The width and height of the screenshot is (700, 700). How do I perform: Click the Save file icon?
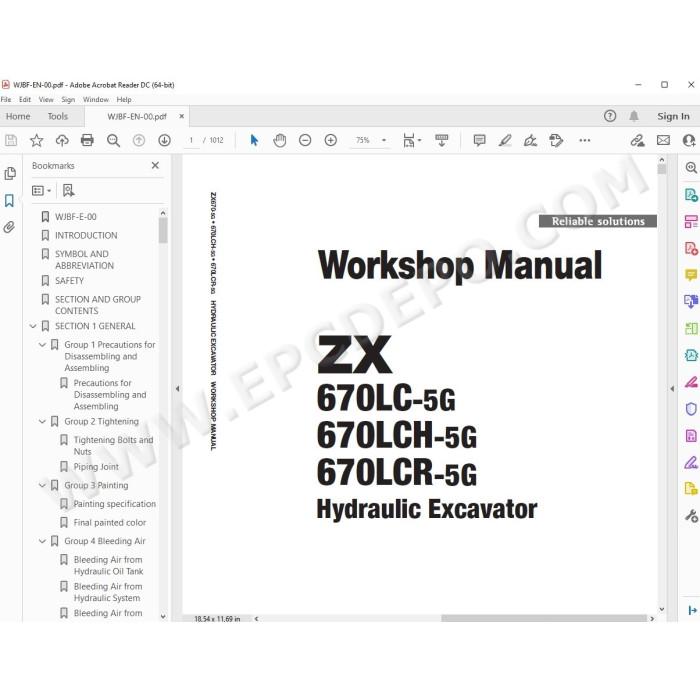pyautogui.click(x=11, y=141)
